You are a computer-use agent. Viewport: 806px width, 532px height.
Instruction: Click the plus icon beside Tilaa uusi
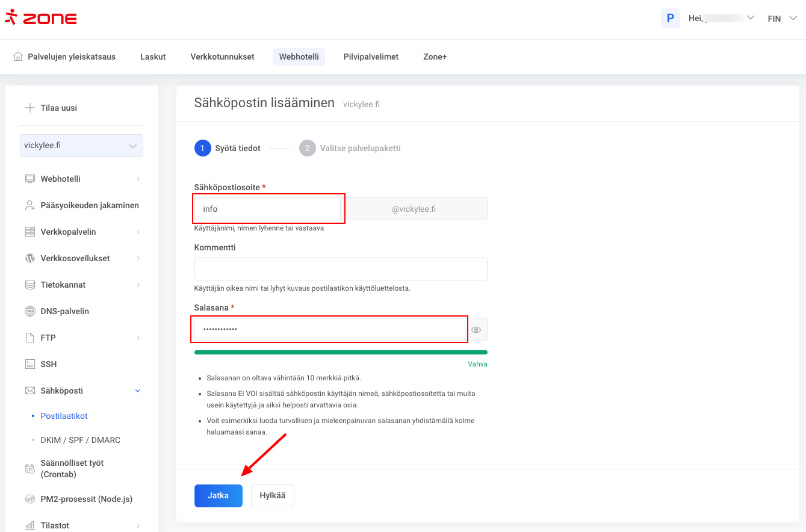tap(29, 108)
